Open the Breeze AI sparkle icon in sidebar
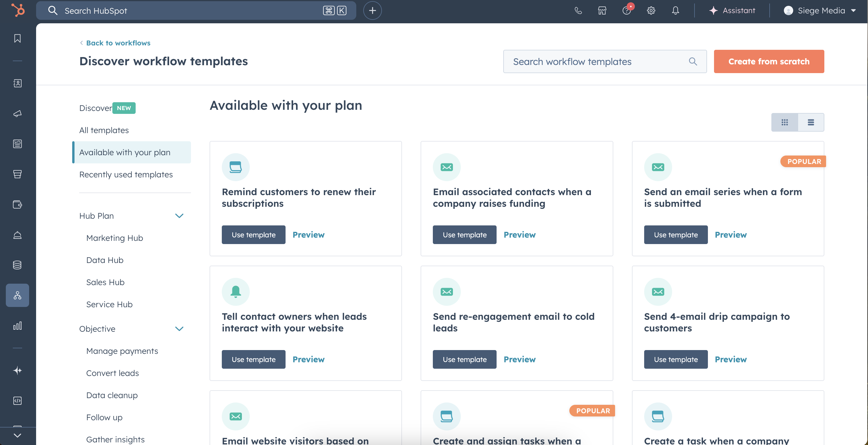 (17, 370)
